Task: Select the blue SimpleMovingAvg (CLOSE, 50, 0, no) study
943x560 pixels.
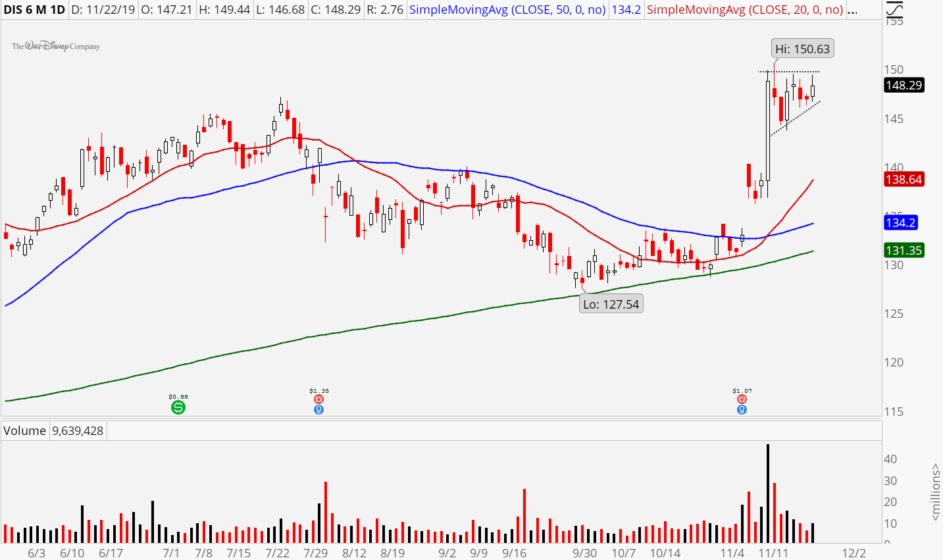Action: [x=507, y=10]
